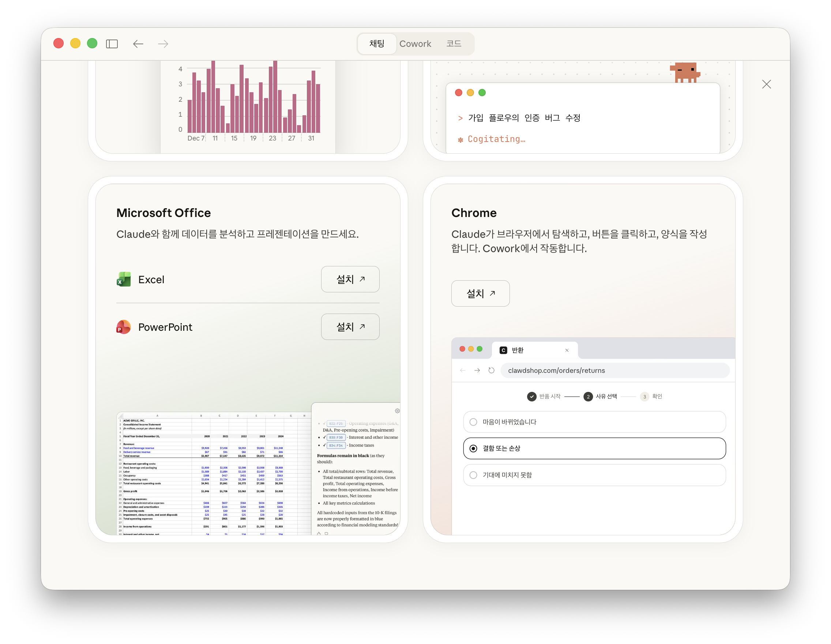The height and width of the screenshot is (644, 831).
Task: Close the overlay with the X icon
Action: point(766,84)
